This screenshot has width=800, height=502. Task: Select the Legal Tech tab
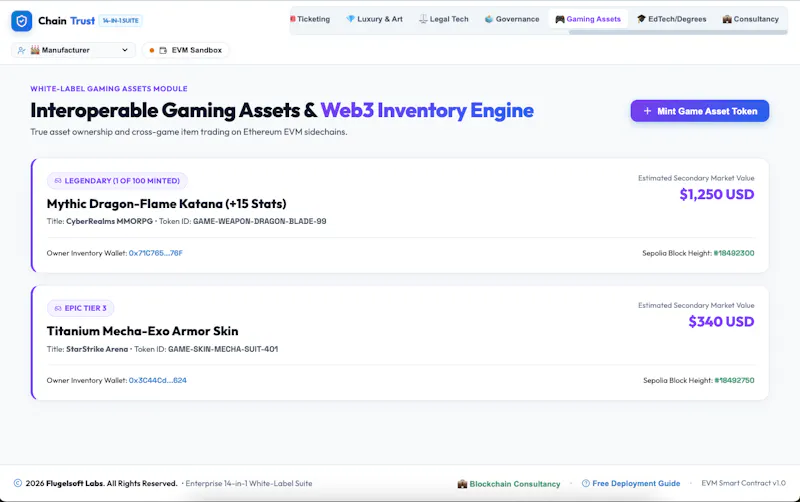(x=443, y=19)
